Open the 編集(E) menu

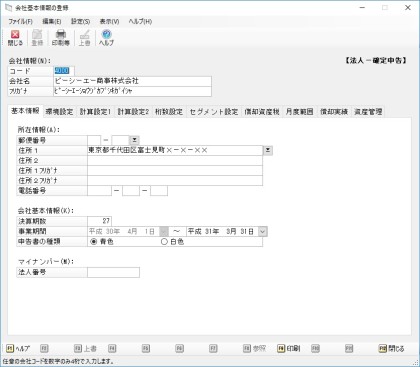click(52, 21)
